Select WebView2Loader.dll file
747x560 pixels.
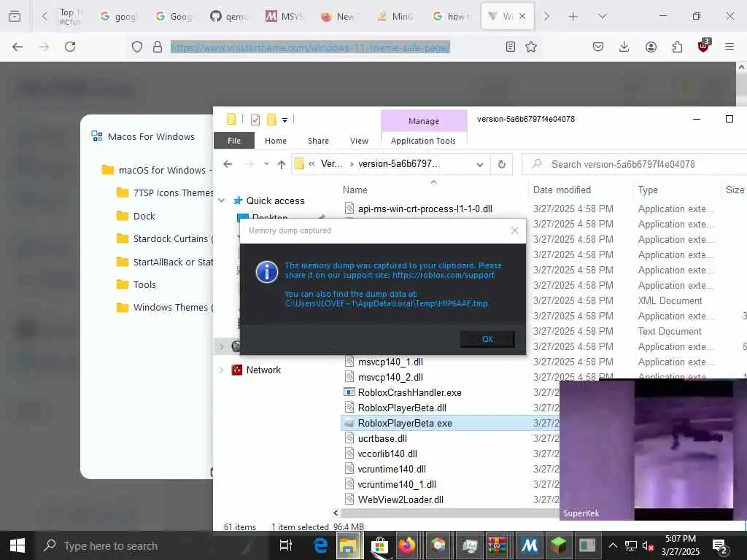coord(400,499)
